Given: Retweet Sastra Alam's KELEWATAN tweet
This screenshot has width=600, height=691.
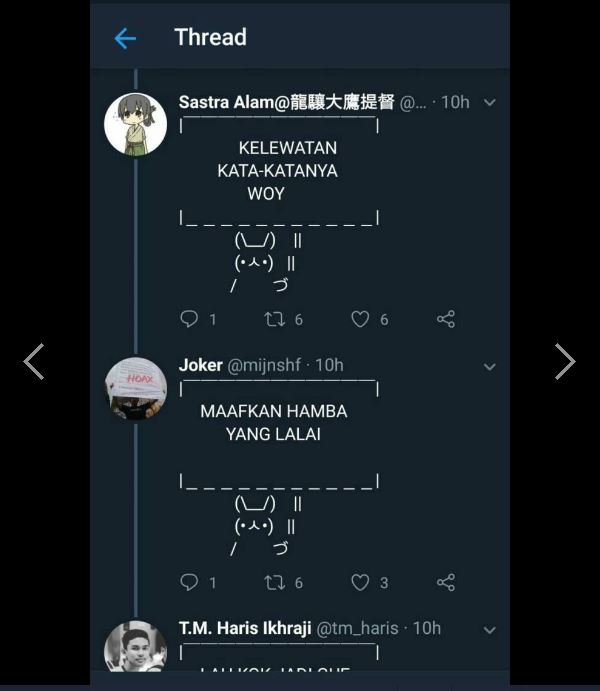Looking at the screenshot, I should click(274, 319).
